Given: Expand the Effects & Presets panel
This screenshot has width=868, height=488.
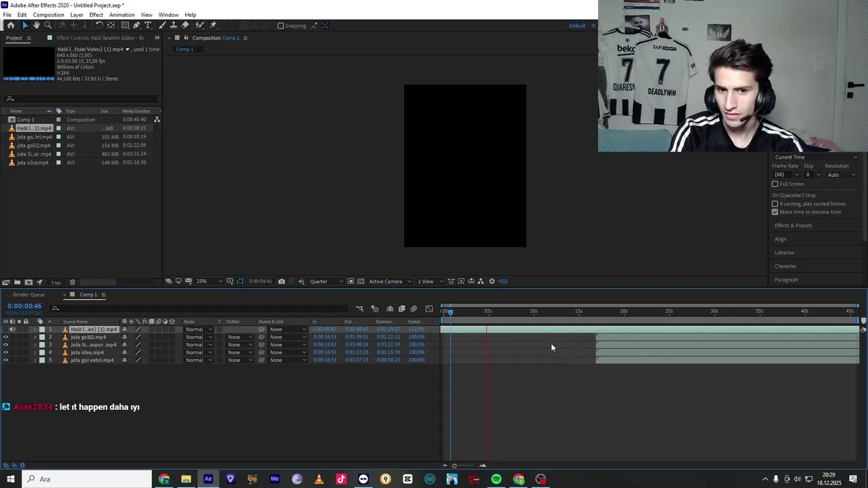Looking at the screenshot, I should [x=793, y=225].
